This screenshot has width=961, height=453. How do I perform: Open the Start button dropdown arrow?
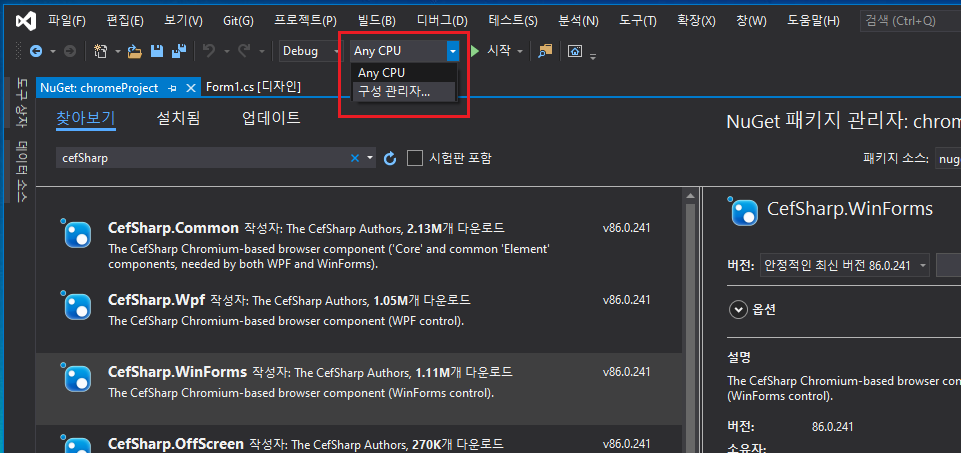520,51
